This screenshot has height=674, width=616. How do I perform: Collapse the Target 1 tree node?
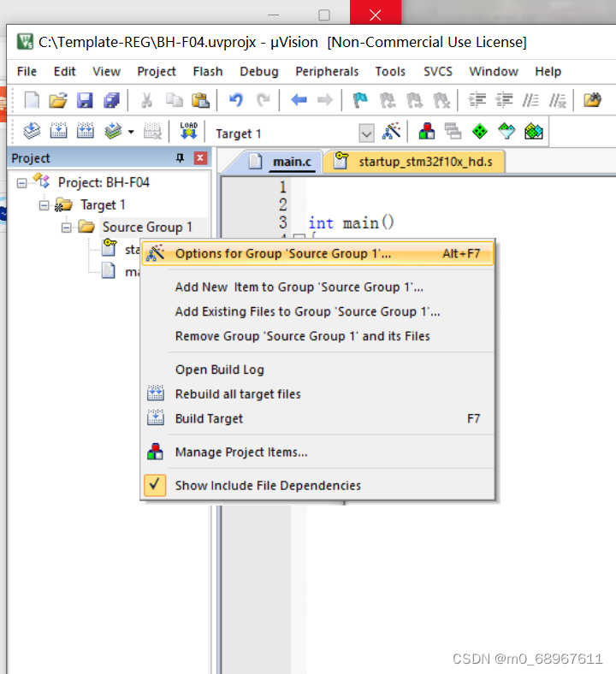pos(44,206)
